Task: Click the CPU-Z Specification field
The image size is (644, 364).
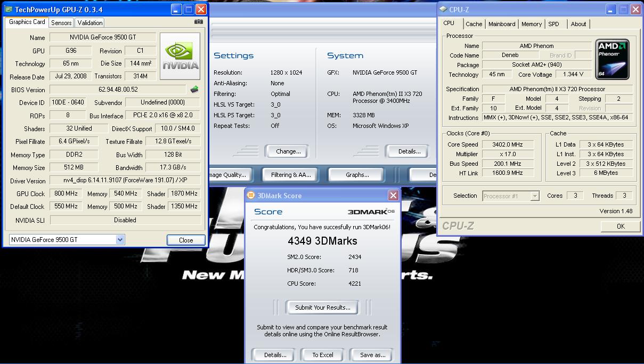Action: click(x=557, y=89)
